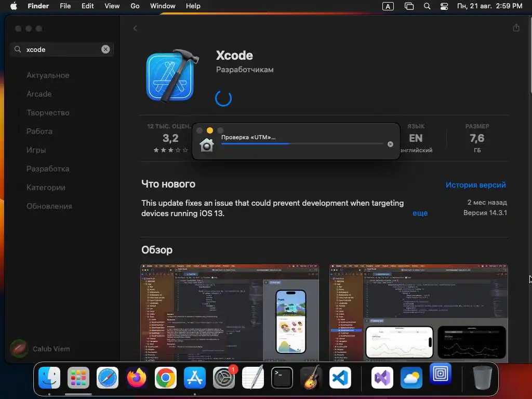Screen dimensions: 532x399
Task: Open Разработка section in sidebar
Action: tap(48, 169)
